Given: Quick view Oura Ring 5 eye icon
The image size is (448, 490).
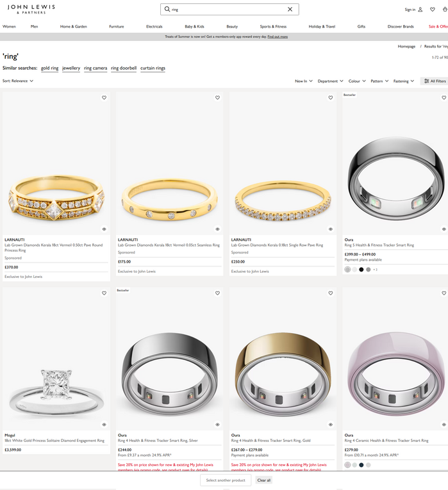Looking at the screenshot, I should pyautogui.click(x=444, y=229).
